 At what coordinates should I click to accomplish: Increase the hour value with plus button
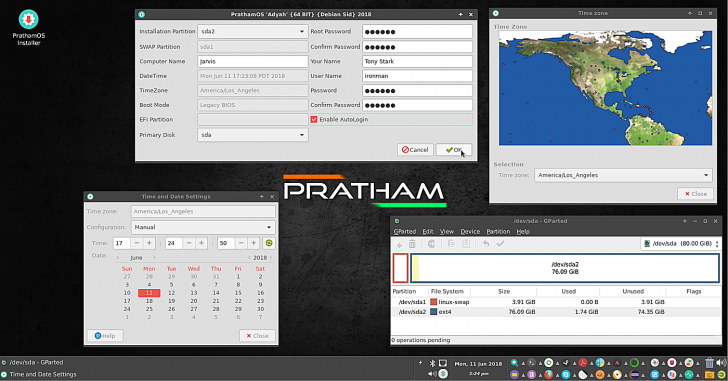149,243
